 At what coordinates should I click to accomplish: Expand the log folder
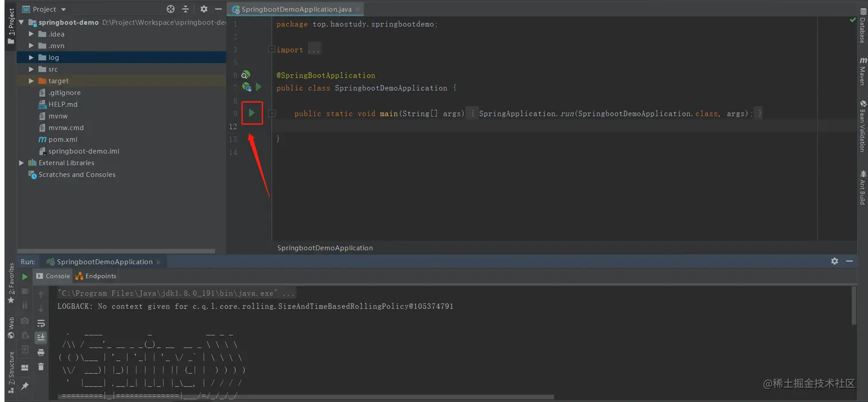tap(32, 57)
